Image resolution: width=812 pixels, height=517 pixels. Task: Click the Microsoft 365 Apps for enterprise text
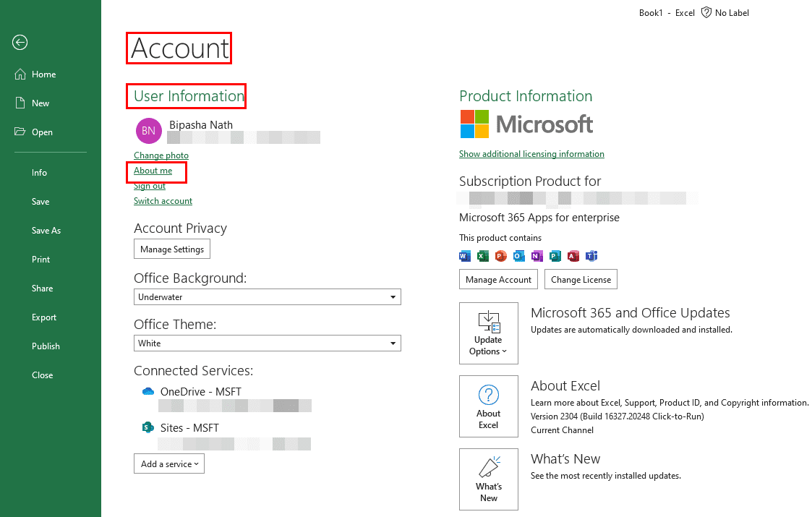[539, 218]
